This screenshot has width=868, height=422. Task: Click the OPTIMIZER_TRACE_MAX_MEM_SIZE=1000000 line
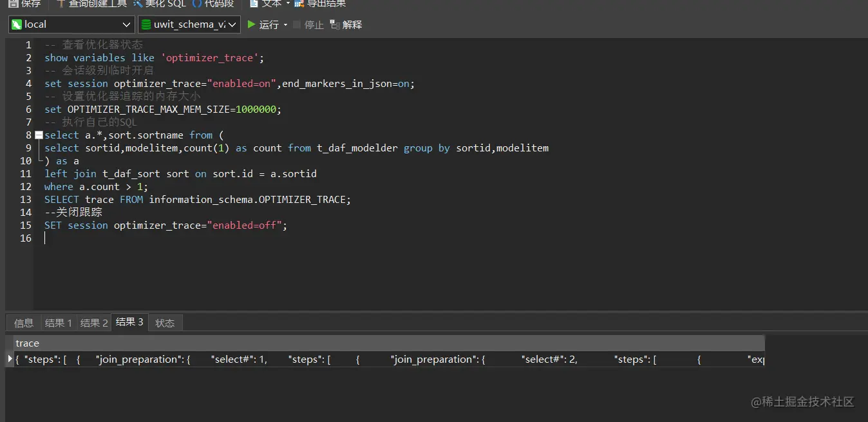coord(163,110)
